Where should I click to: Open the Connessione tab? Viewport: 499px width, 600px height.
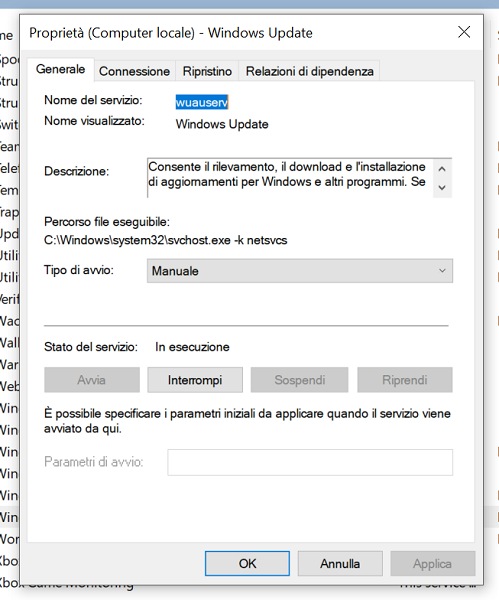coord(134,71)
